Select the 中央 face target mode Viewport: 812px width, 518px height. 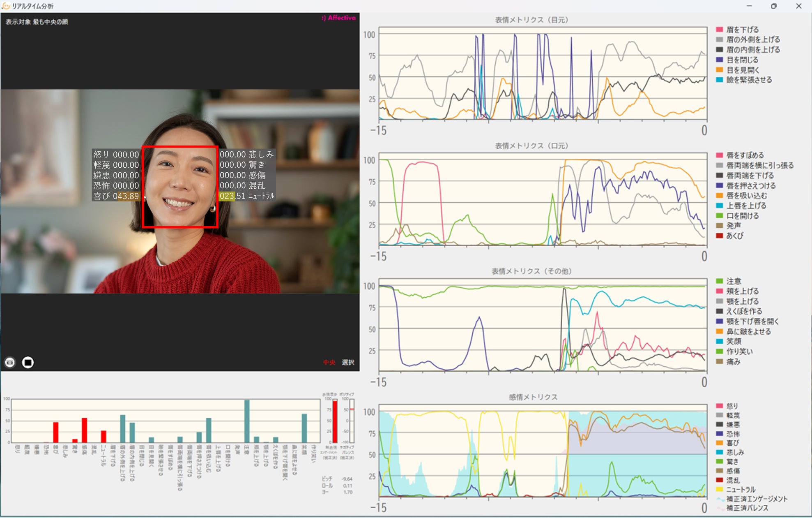pos(329,362)
